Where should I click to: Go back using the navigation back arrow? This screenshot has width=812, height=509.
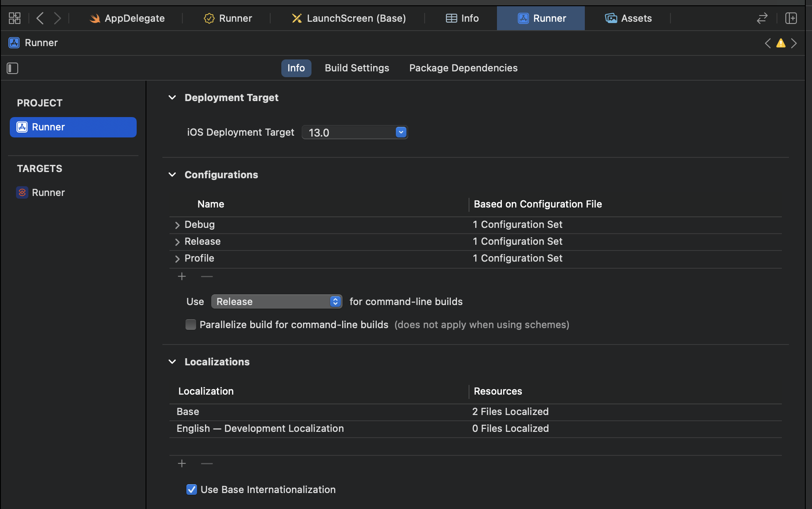39,18
